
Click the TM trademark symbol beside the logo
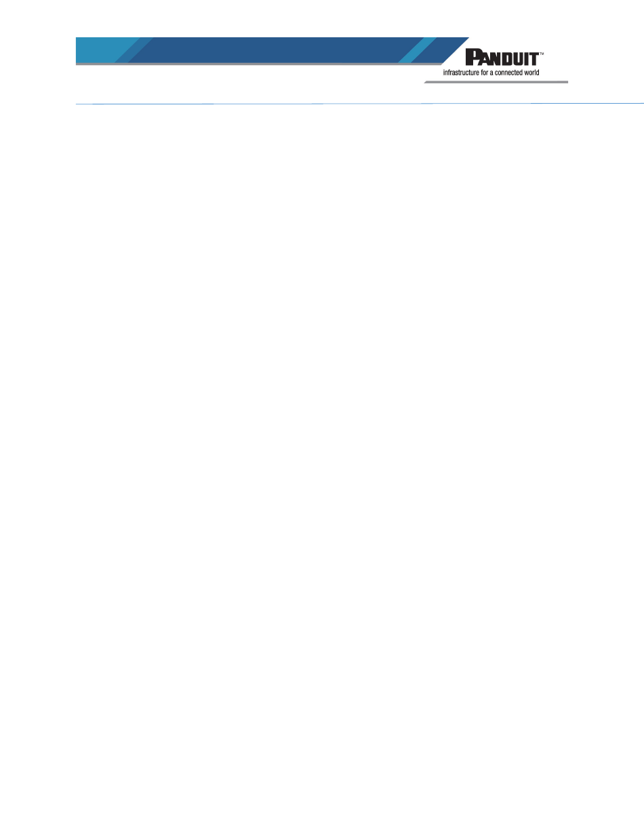point(541,53)
